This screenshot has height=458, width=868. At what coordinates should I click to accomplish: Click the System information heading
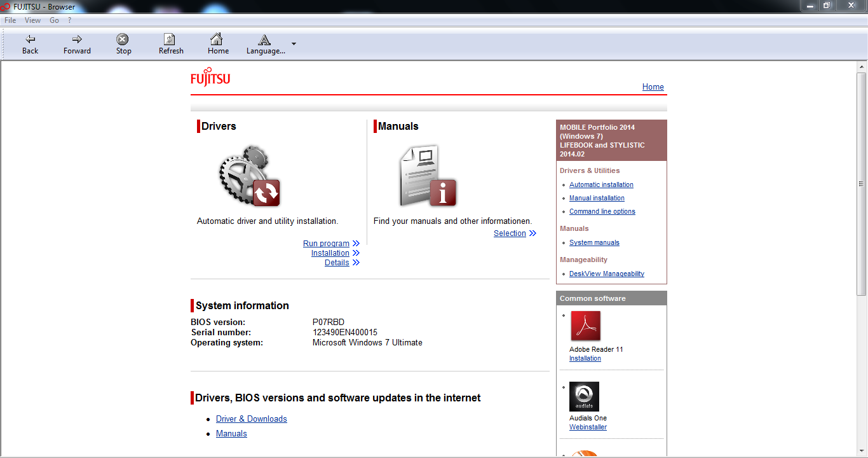[x=242, y=305]
